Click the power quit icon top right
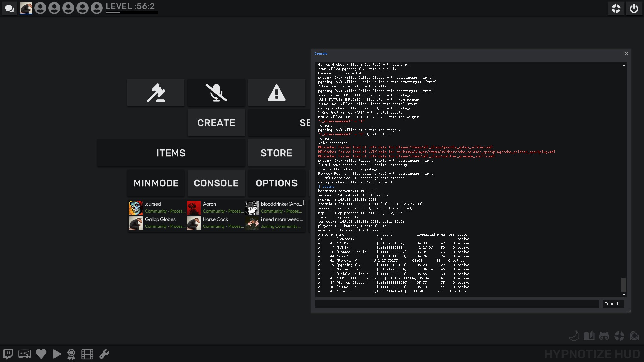Viewport: 644px width, 362px height. click(634, 8)
